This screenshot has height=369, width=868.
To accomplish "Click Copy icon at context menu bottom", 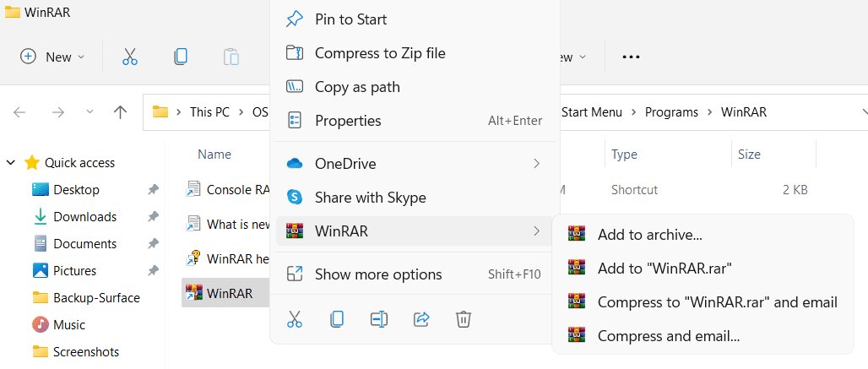I will (337, 319).
